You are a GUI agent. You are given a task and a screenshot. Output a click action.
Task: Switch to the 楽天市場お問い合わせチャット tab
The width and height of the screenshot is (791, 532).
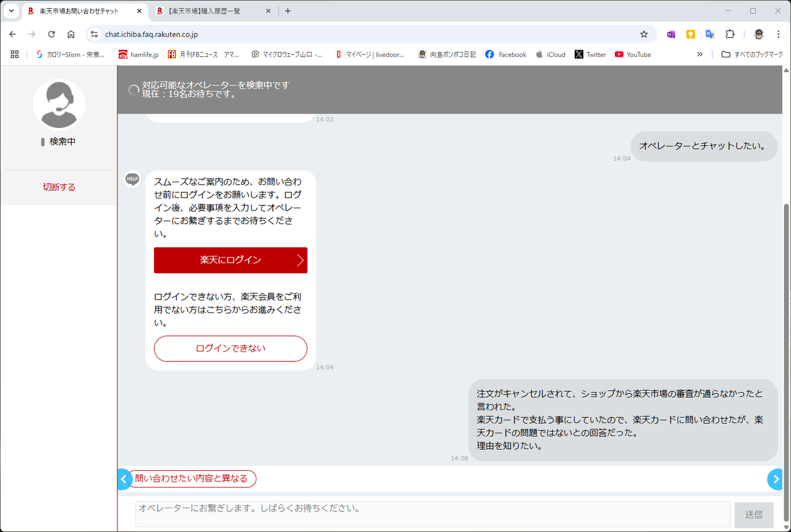[x=84, y=11]
